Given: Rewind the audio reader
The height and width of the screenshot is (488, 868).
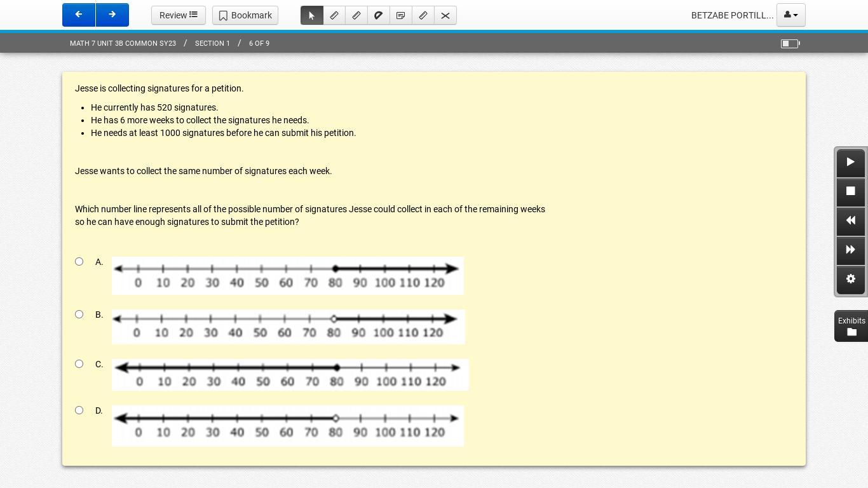Looking at the screenshot, I should 850,221.
